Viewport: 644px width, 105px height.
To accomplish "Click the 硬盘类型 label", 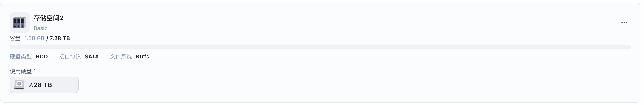I will point(21,57).
